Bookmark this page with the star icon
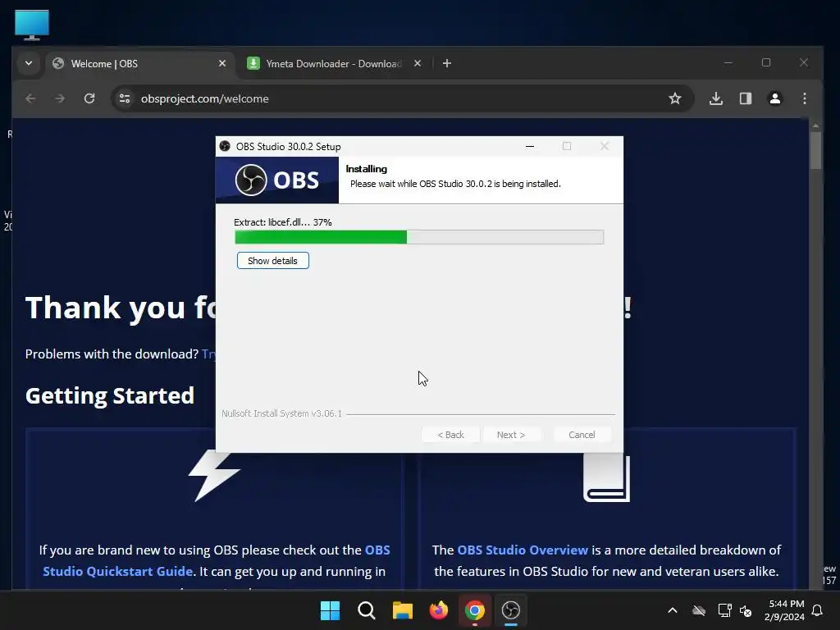 pyautogui.click(x=675, y=98)
